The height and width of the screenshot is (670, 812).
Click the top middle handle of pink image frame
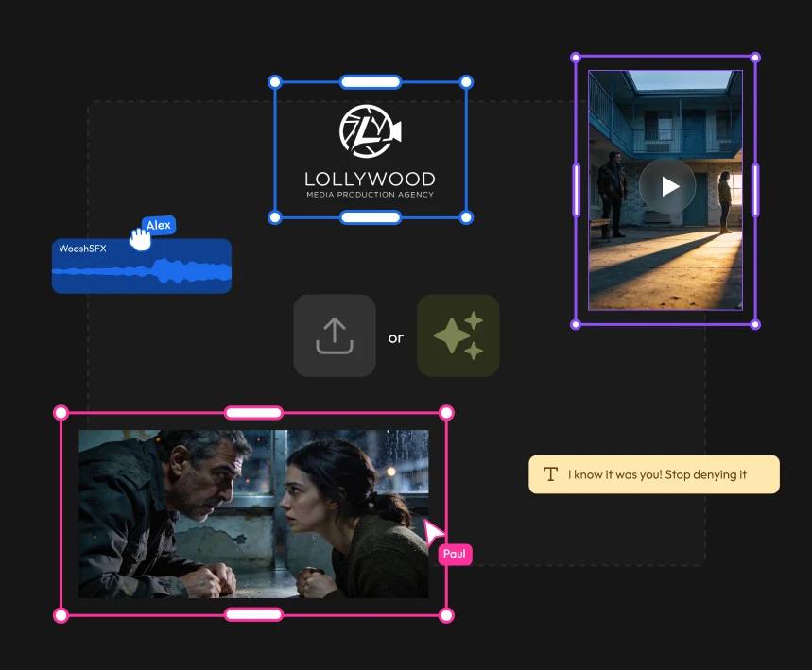(253, 413)
